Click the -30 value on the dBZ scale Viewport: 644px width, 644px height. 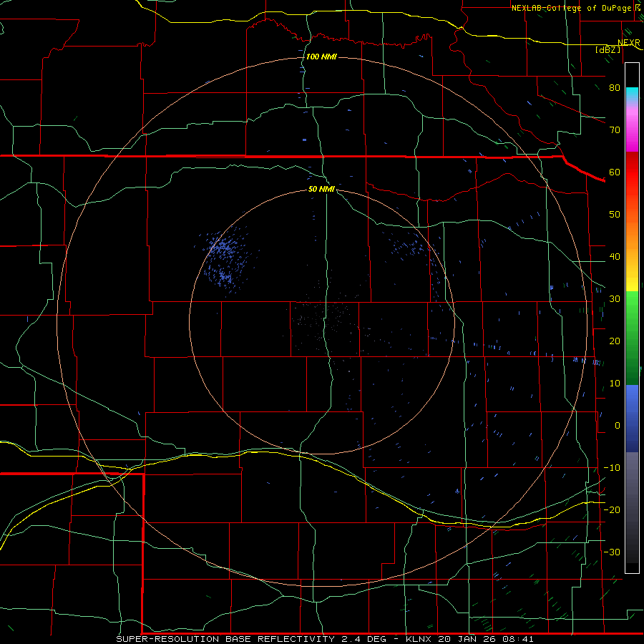coord(612,552)
